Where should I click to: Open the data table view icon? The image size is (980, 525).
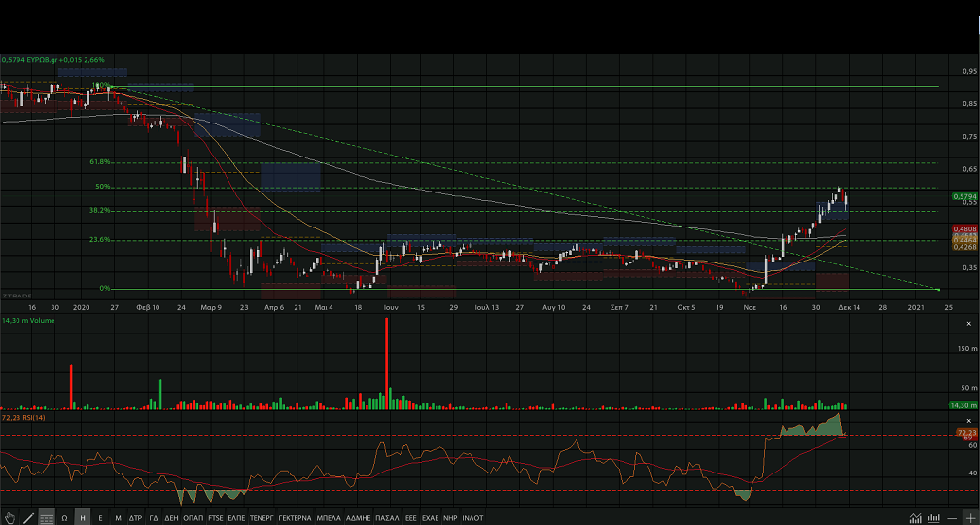tap(47, 518)
